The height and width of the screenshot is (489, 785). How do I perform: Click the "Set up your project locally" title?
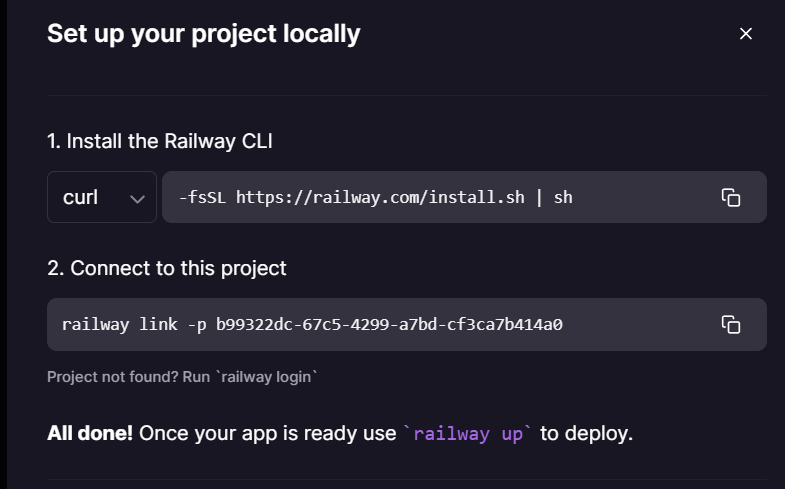(204, 34)
